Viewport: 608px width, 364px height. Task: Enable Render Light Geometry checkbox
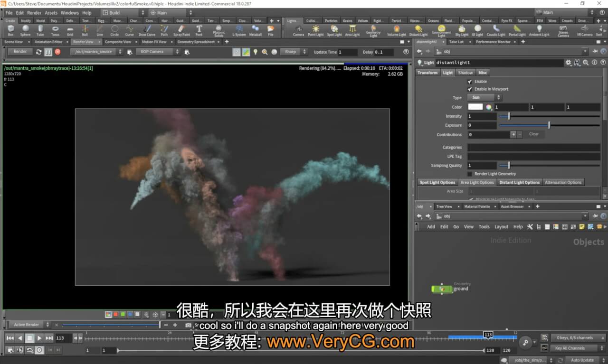click(470, 174)
